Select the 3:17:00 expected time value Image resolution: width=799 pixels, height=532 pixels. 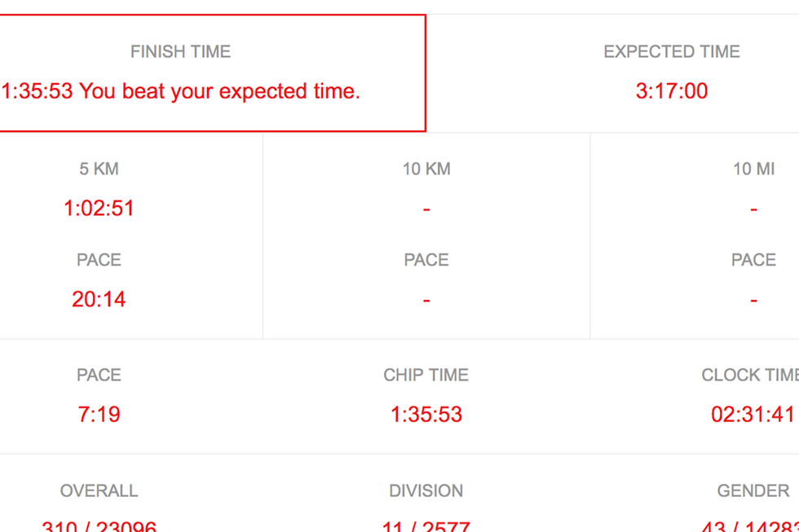672,91
